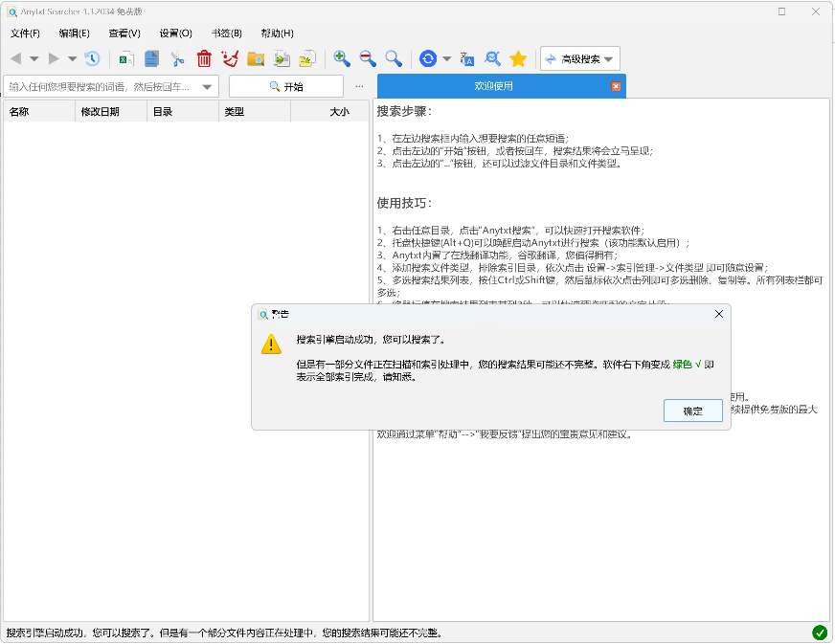Screen dimensions: 835x644
Task: Click the status bar message text
Action: click(x=224, y=633)
